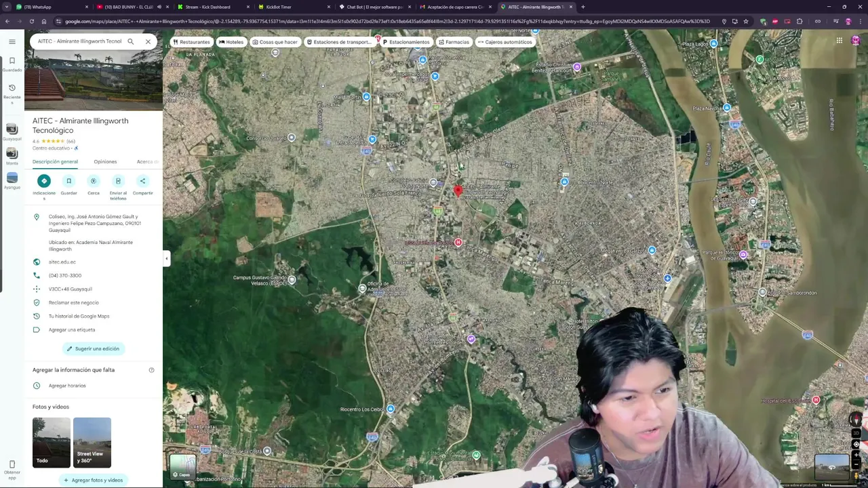Copy the plus code V3CC+48 Guayaquil
Screen dimensions: 868x488
[x=71, y=289]
